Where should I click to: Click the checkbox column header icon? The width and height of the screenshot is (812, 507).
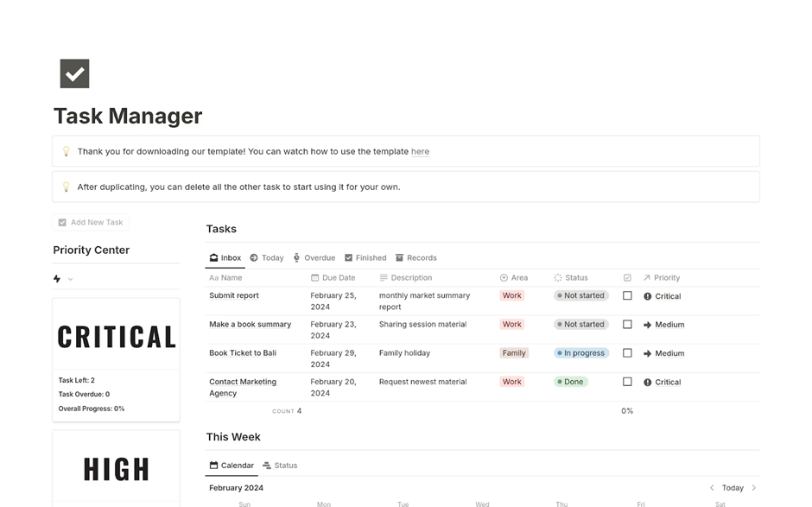point(627,277)
